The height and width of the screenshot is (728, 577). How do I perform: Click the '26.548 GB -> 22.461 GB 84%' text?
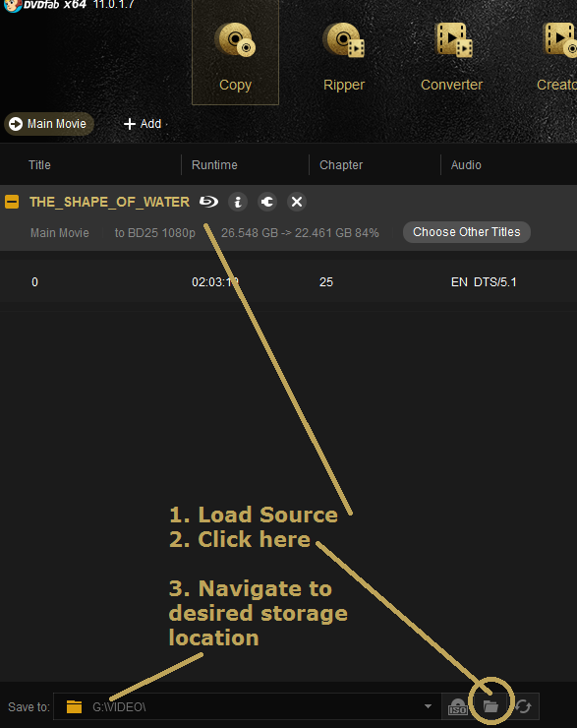[300, 233]
